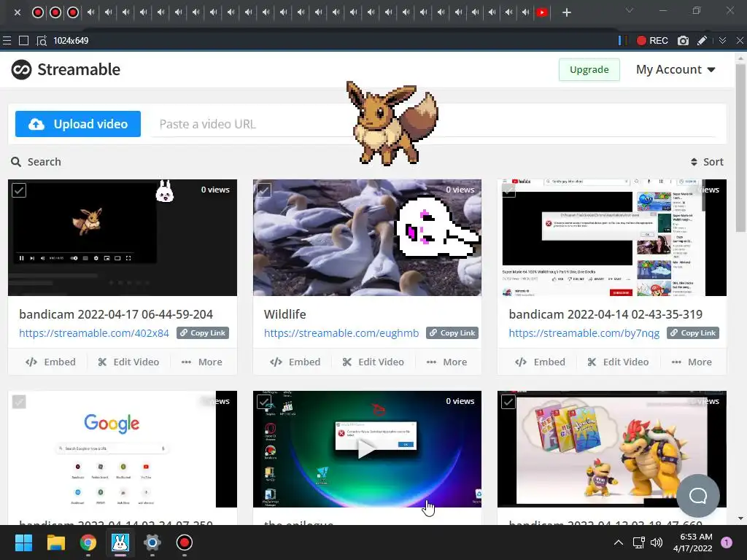Click the Wildlife video title

coord(285,314)
